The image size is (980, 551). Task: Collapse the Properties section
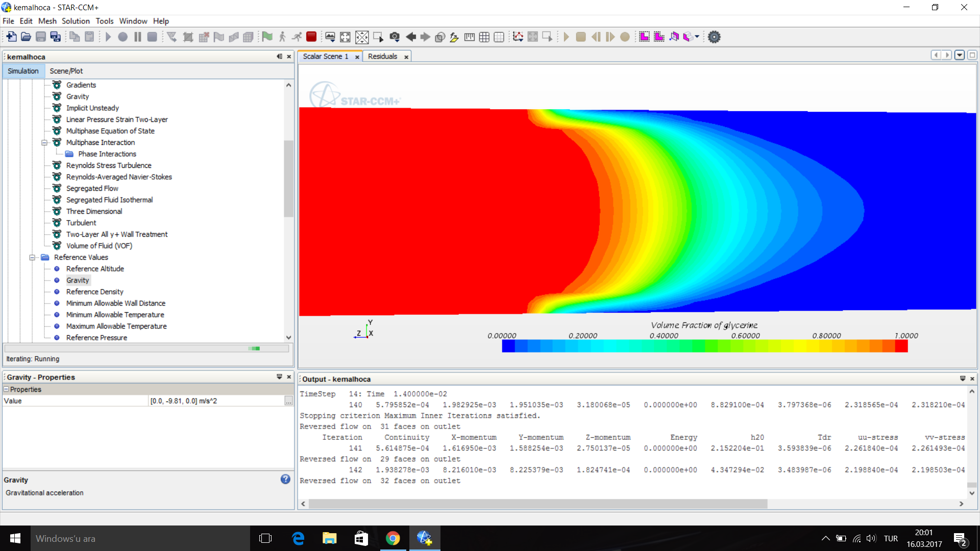(6, 389)
